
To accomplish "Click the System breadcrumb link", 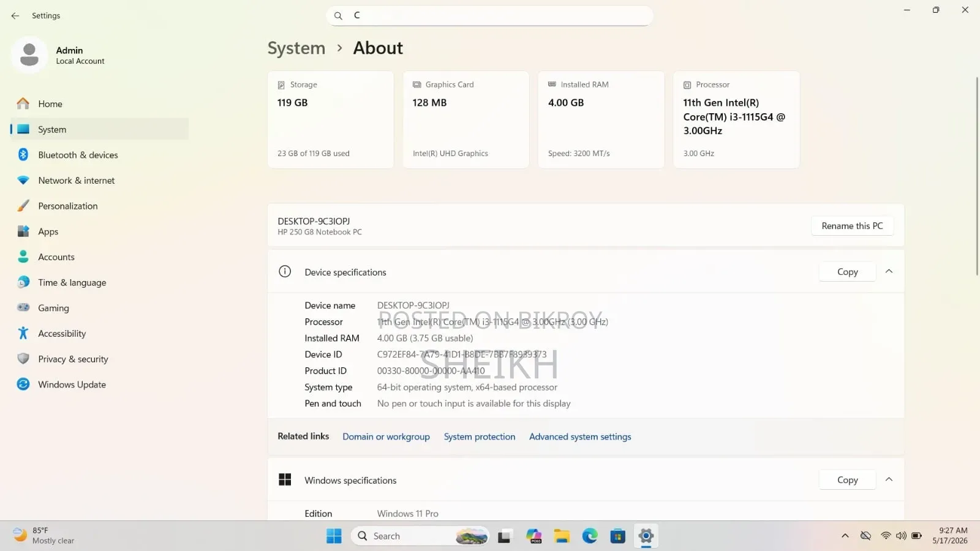I will (296, 48).
